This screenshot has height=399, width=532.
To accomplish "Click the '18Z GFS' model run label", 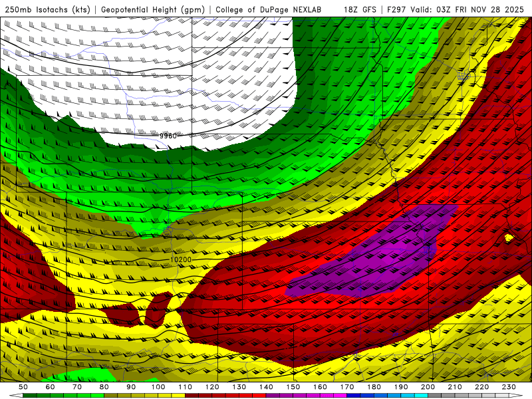I will pyautogui.click(x=360, y=10).
